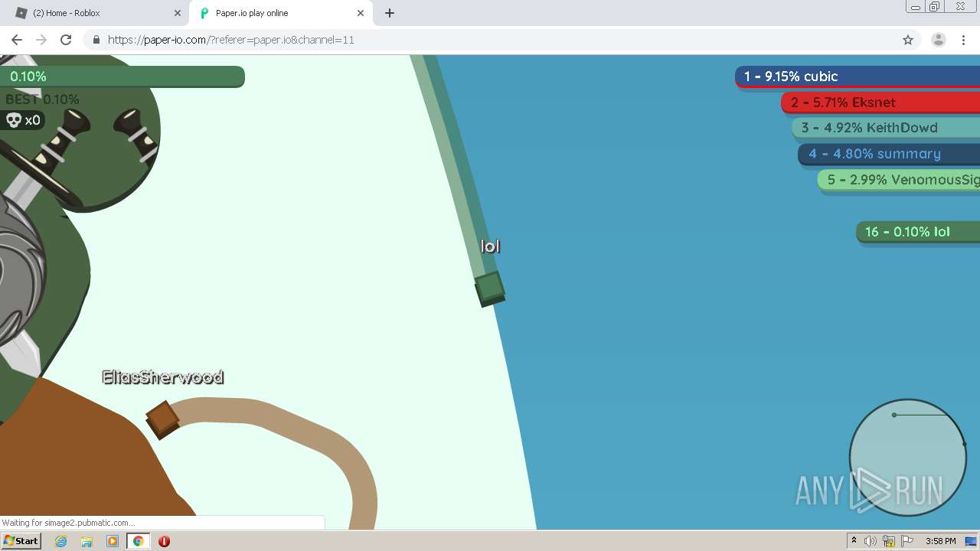Select leaderboard entry 5 VenomousSig
Viewport: 980px width, 551px height.
click(899, 180)
